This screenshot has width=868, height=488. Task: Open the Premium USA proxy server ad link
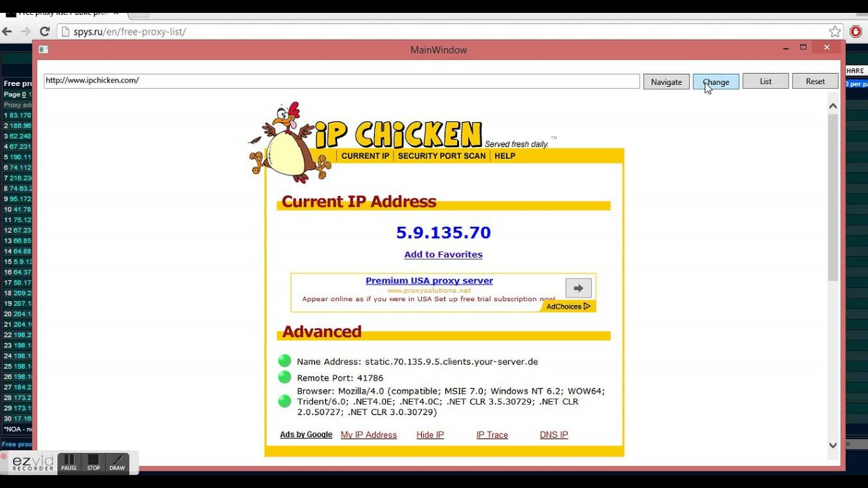(x=429, y=281)
